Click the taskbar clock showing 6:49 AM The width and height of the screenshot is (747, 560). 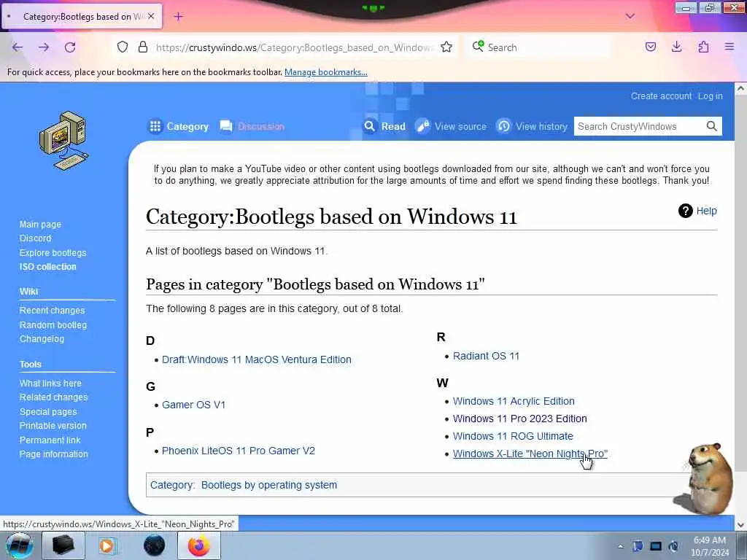[709, 546]
